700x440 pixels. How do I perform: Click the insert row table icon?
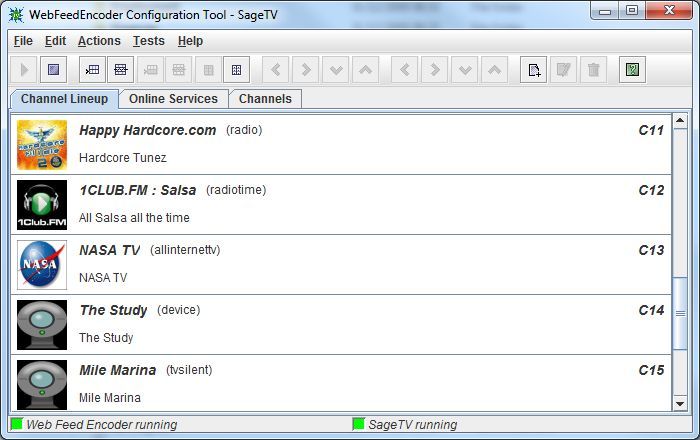coord(92,70)
